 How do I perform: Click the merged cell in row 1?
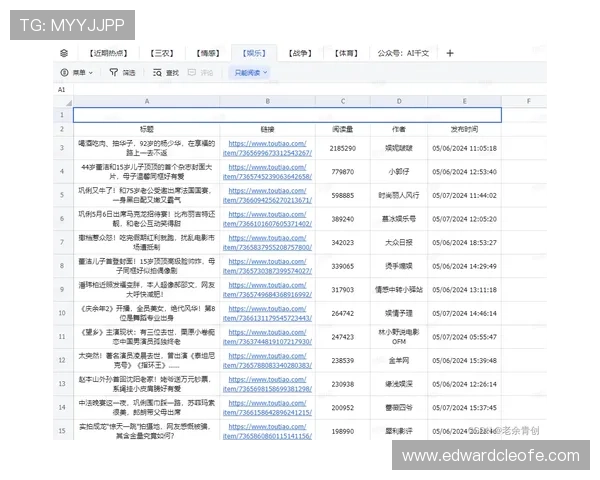[287, 115]
